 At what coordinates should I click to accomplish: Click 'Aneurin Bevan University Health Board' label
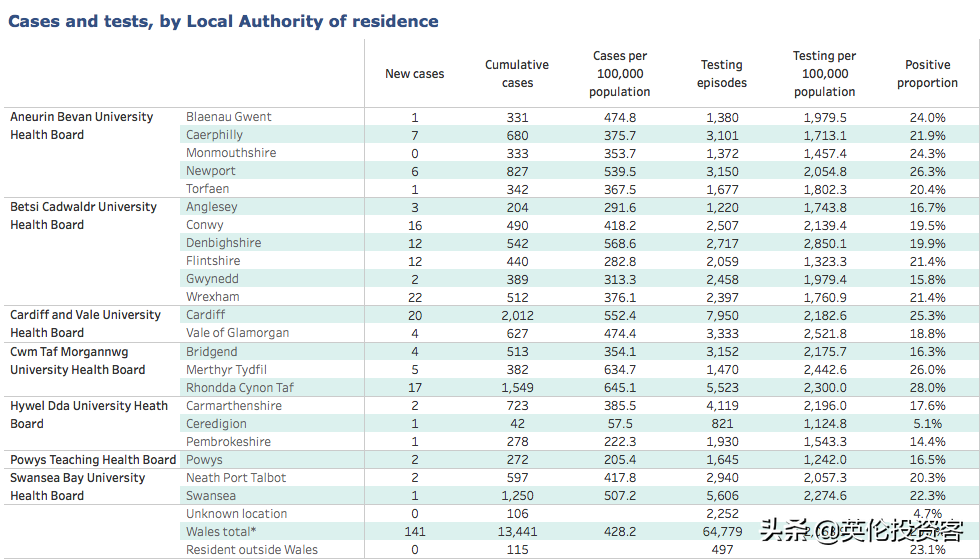point(81,126)
